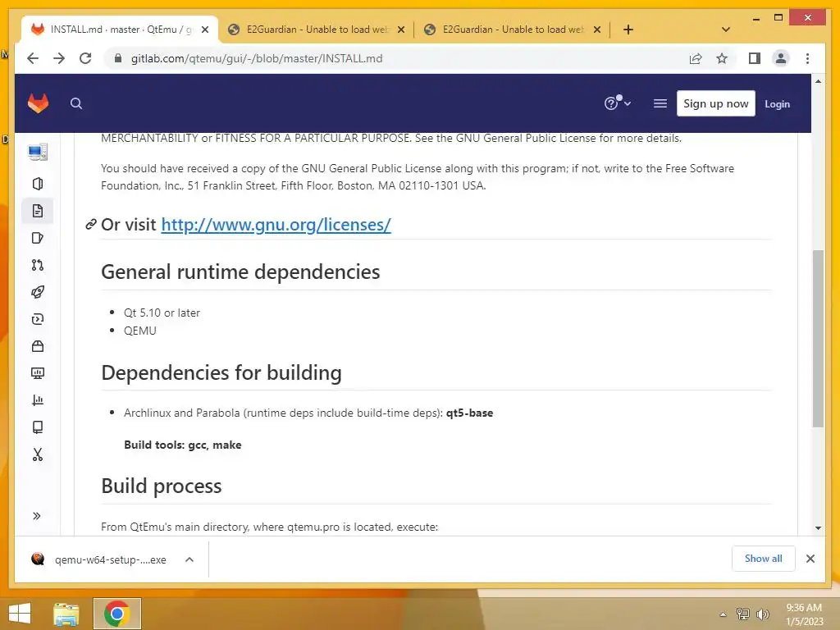Open the help menu dropdown
This screenshot has width=840, height=630.
617,103
